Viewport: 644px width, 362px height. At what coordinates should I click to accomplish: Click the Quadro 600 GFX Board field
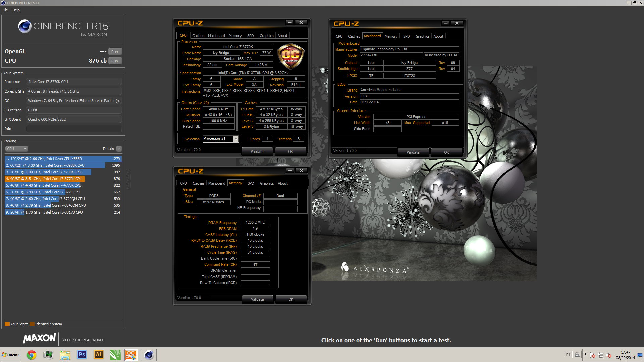point(74,119)
